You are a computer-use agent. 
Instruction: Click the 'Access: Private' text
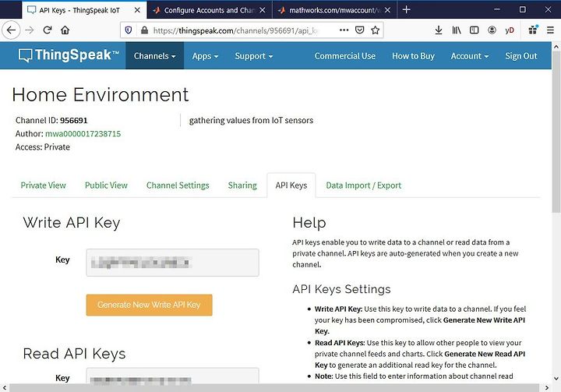pyautogui.click(x=43, y=147)
